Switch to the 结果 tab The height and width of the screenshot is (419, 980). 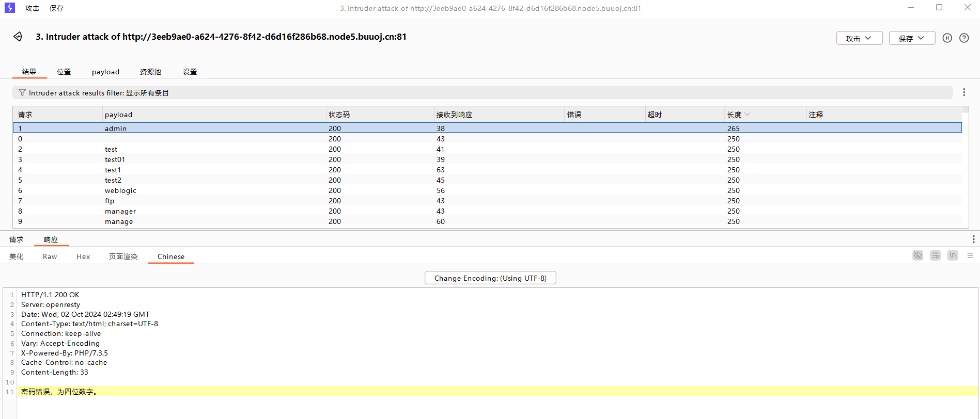(29, 72)
